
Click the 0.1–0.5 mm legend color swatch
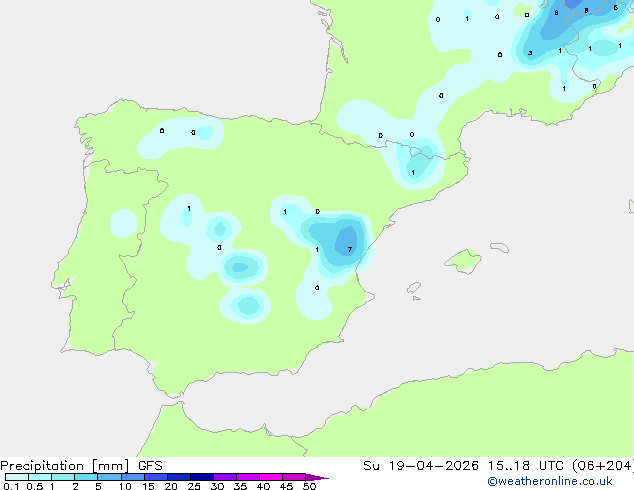pyautogui.click(x=17, y=477)
